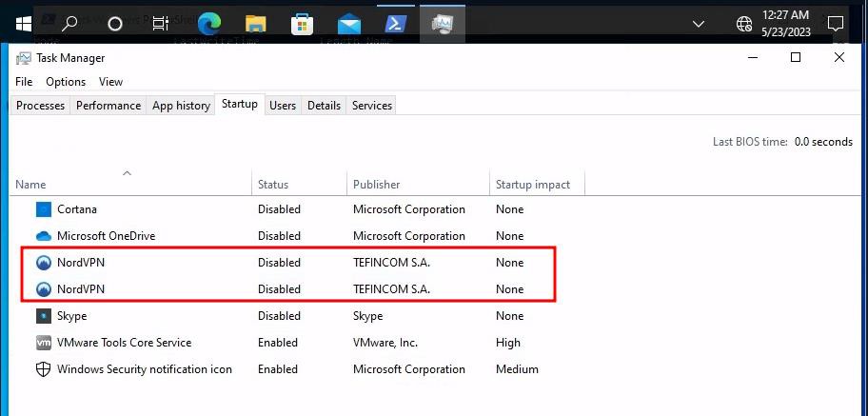The image size is (868, 416).
Task: Click Skype publisher cell
Action: pyautogui.click(x=367, y=316)
